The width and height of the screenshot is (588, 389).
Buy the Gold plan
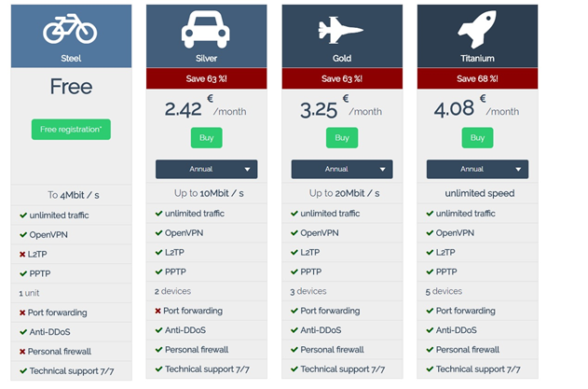click(342, 138)
